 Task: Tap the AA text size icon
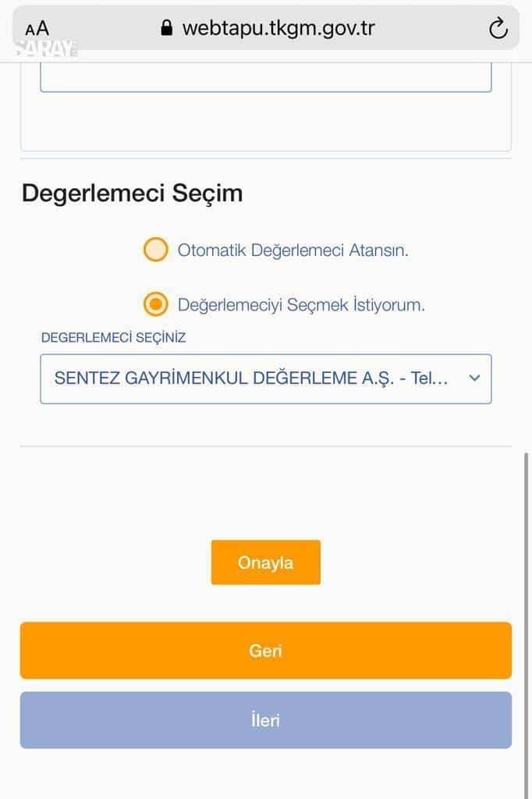tap(37, 28)
